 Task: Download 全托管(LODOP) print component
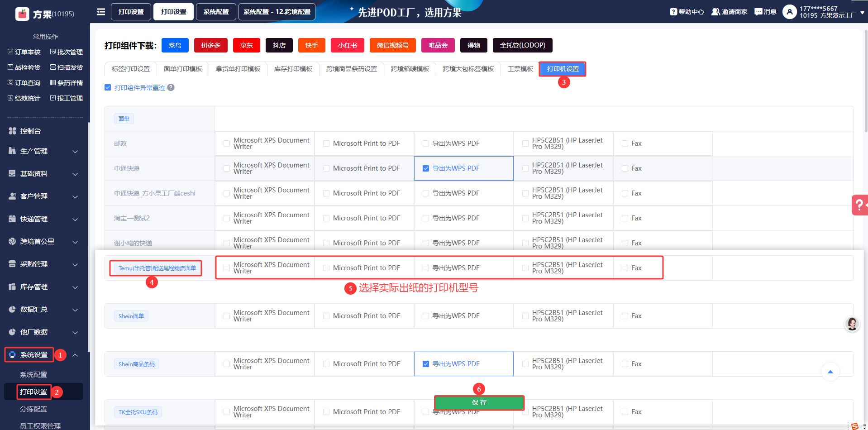pos(523,45)
